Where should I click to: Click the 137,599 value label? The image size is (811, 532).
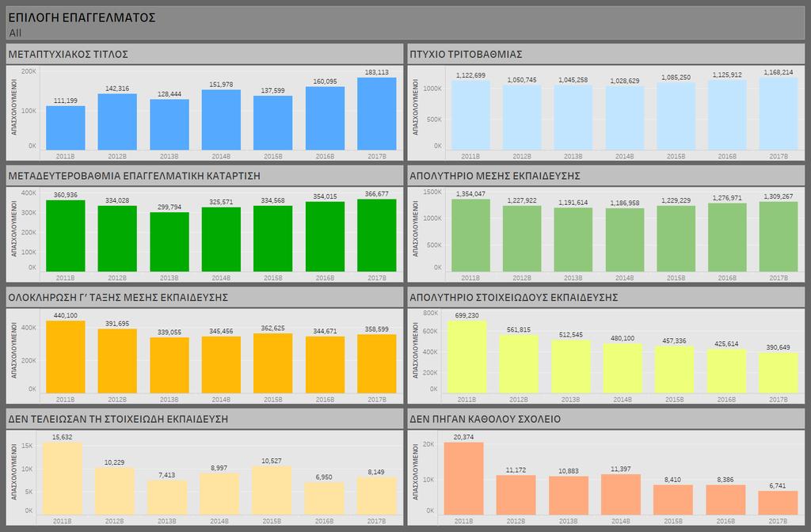coord(272,90)
